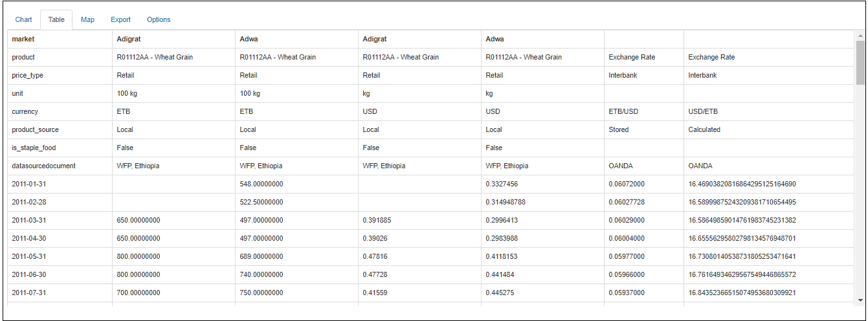Open the Export tab
The height and width of the screenshot is (321, 868).
120,19
